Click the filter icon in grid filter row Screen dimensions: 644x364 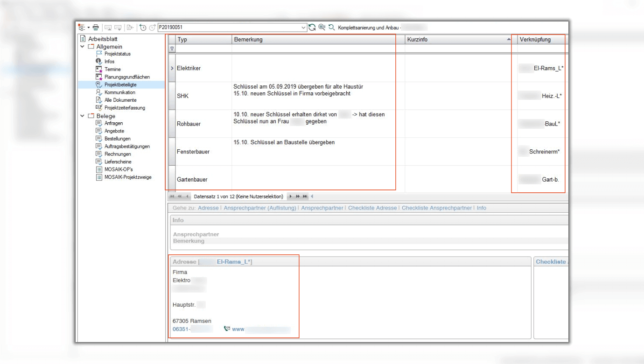click(x=172, y=49)
